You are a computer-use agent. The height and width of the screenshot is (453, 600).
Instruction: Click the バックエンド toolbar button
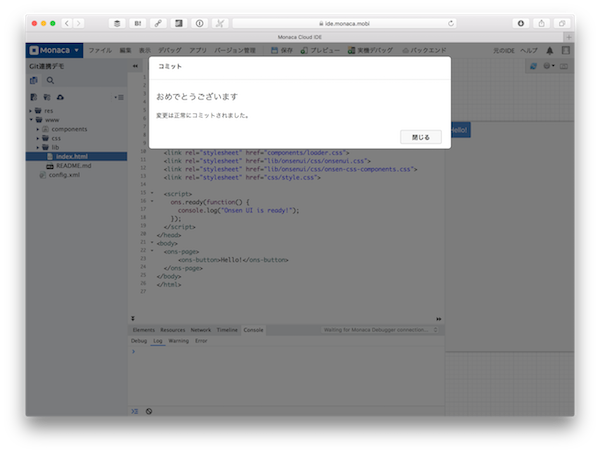[x=424, y=50]
